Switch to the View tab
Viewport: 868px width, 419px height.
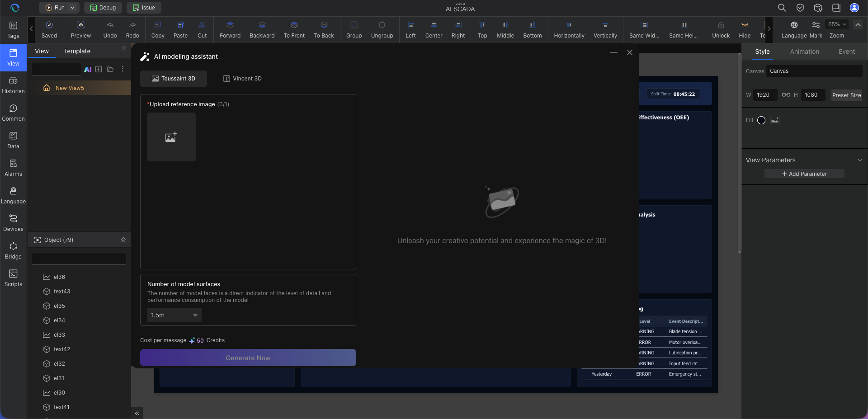[x=42, y=51]
